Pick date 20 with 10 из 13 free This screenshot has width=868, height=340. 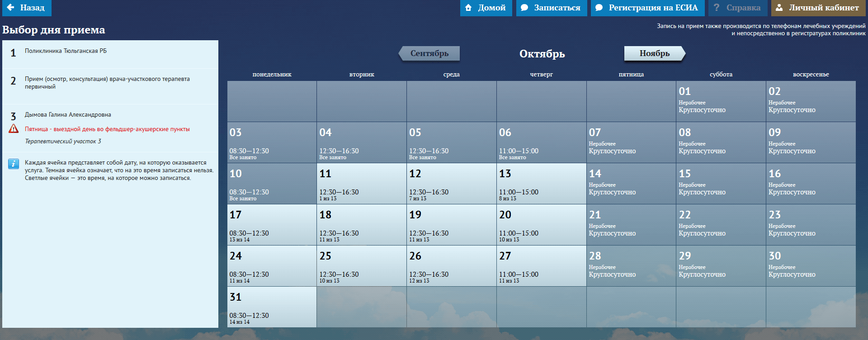542,225
